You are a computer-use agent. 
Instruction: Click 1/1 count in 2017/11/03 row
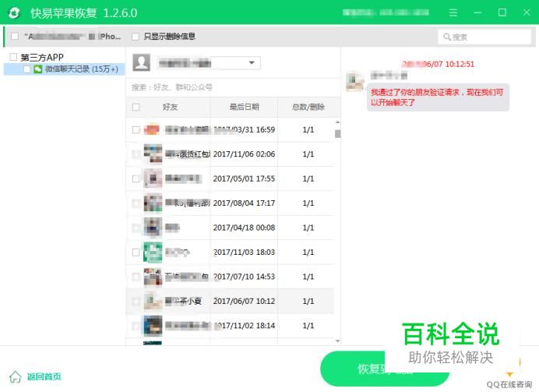click(x=308, y=253)
